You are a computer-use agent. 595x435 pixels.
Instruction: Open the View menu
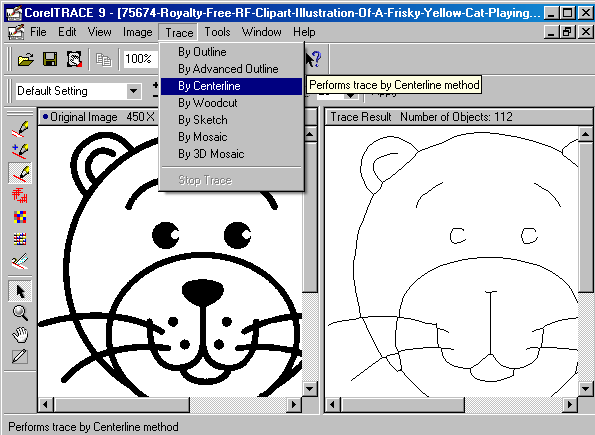99,32
